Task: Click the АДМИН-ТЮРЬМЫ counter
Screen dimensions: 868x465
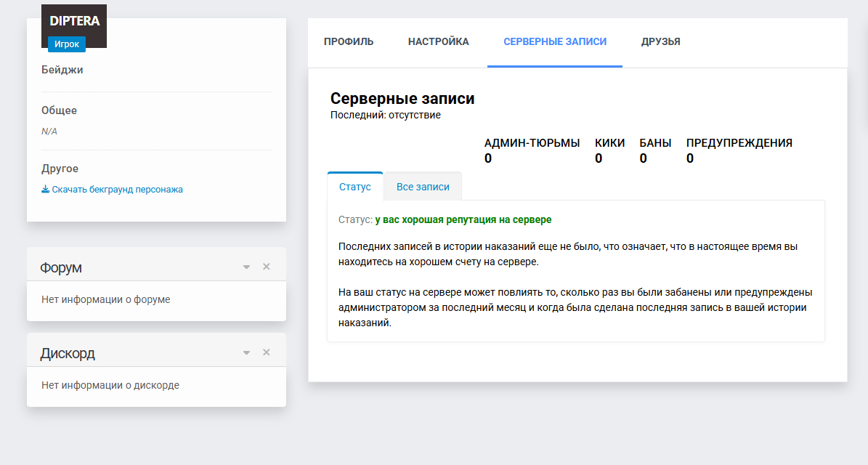Action: click(532, 150)
